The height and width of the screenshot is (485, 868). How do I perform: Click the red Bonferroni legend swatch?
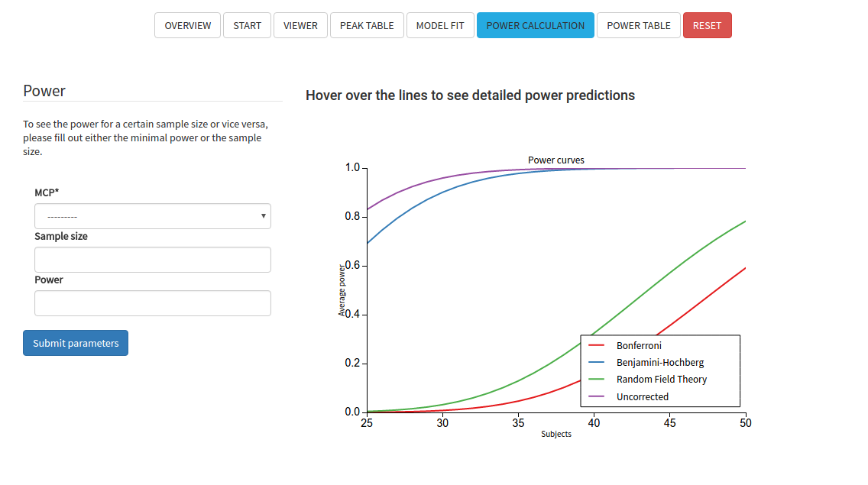[596, 345]
